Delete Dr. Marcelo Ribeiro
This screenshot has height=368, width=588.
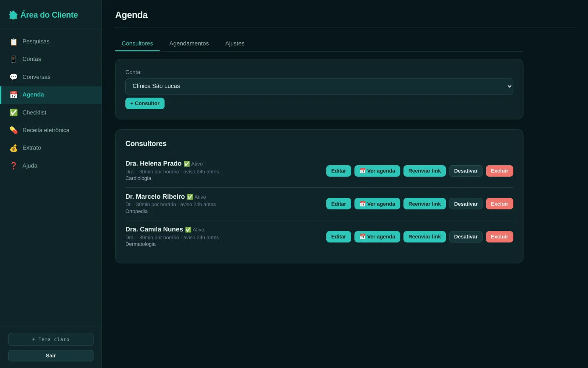pyautogui.click(x=499, y=204)
